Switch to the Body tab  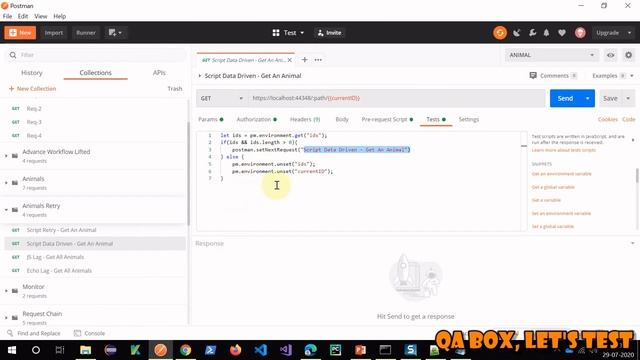click(342, 119)
